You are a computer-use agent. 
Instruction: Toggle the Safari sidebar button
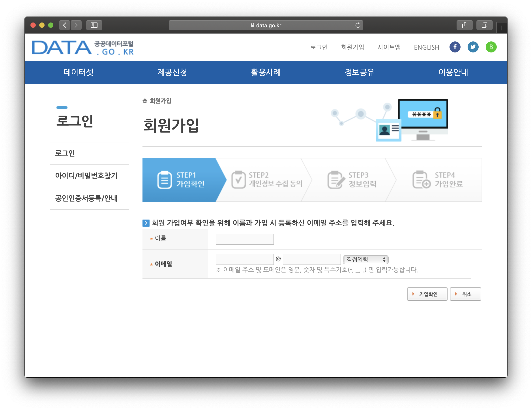[x=94, y=25]
